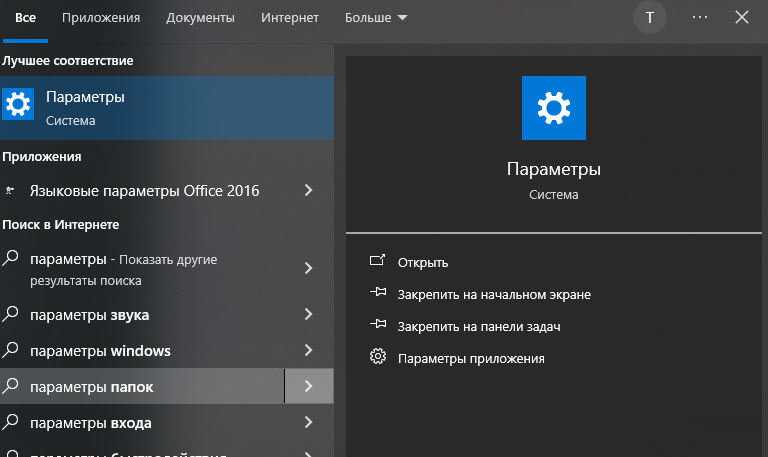Select the Все tab
Viewport: 768px width, 457px height.
click(x=25, y=18)
